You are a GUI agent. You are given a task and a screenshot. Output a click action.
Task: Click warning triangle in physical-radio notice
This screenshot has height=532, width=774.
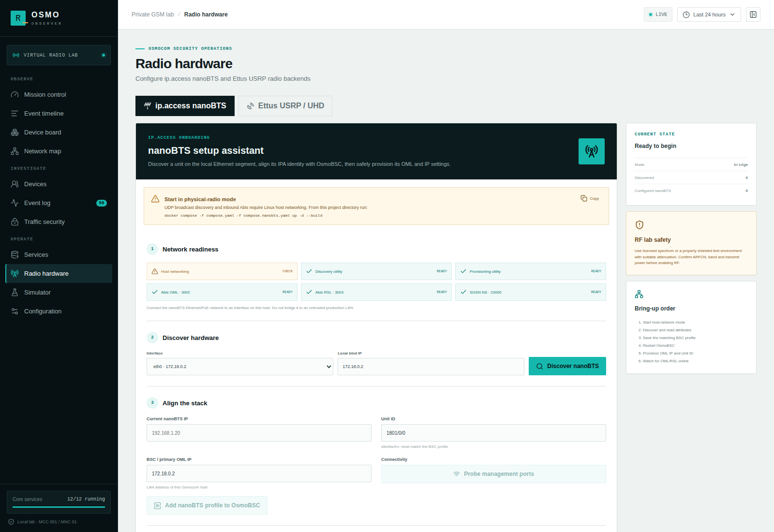155,199
